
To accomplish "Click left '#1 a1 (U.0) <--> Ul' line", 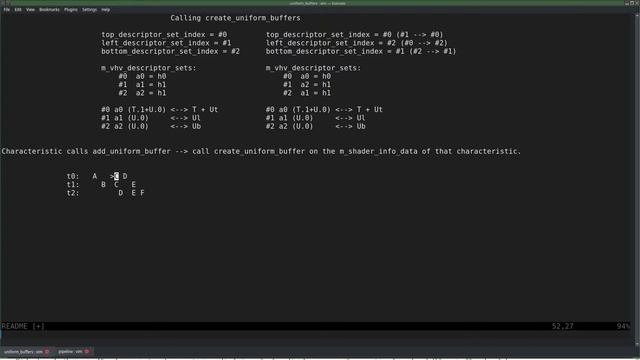I will 151,118.
